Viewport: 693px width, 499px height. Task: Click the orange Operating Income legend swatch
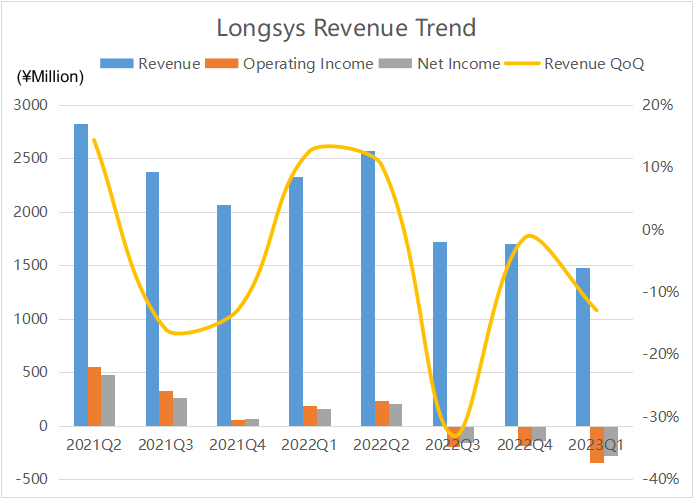[x=222, y=64]
